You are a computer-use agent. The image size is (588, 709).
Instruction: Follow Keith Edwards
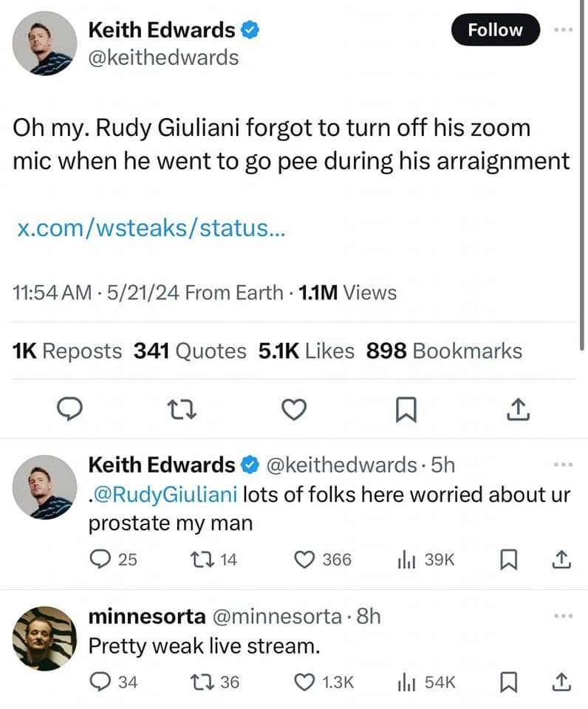(495, 30)
